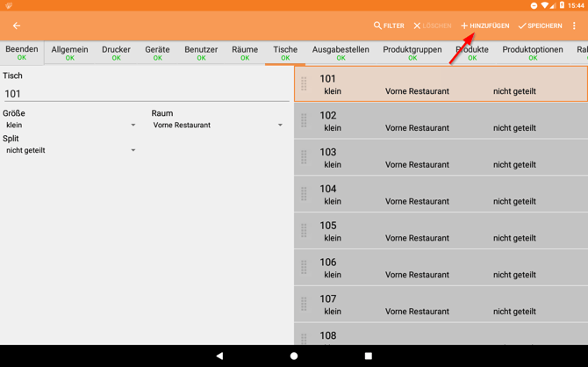The width and height of the screenshot is (588, 367).
Task: Open the Raum dropdown selector
Action: [218, 126]
